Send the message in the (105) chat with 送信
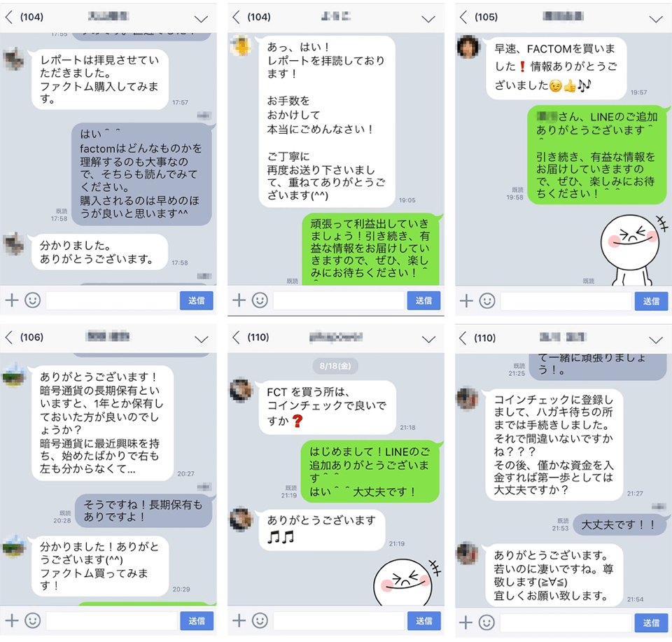 click(650, 301)
